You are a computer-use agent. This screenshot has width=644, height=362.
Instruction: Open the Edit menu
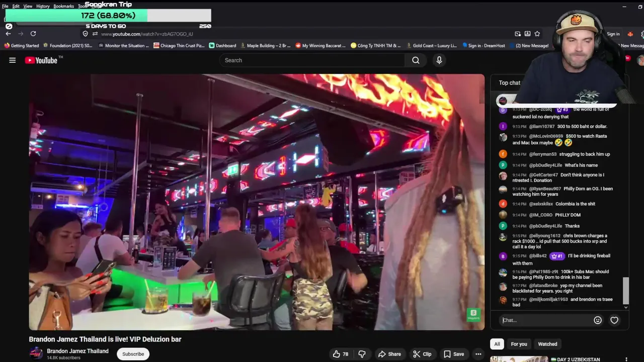pos(16,6)
